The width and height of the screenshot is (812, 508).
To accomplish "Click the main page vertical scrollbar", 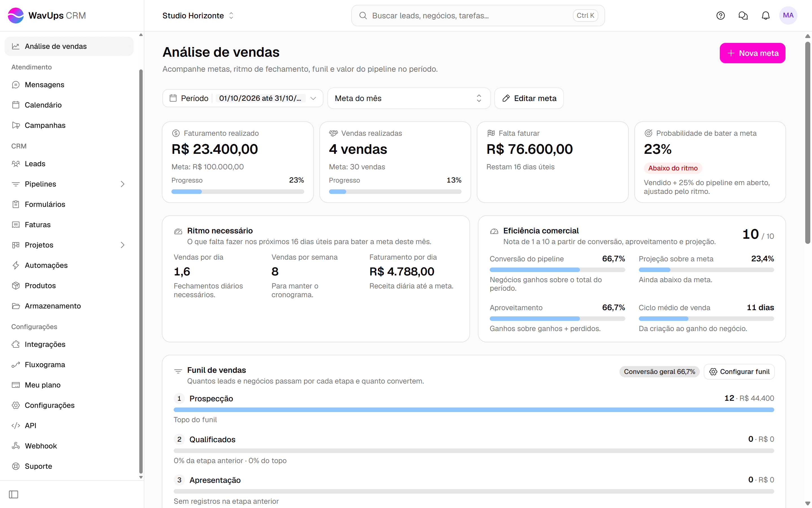I will point(808,143).
